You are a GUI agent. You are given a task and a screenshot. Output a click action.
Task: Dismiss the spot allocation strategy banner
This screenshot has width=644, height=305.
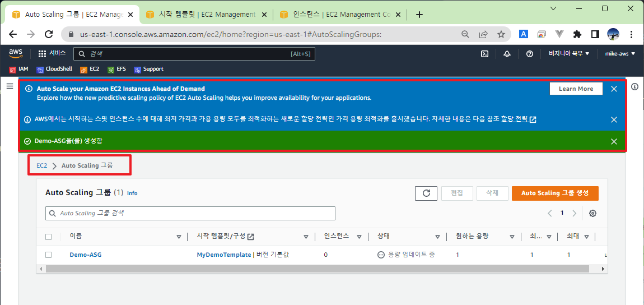click(614, 119)
